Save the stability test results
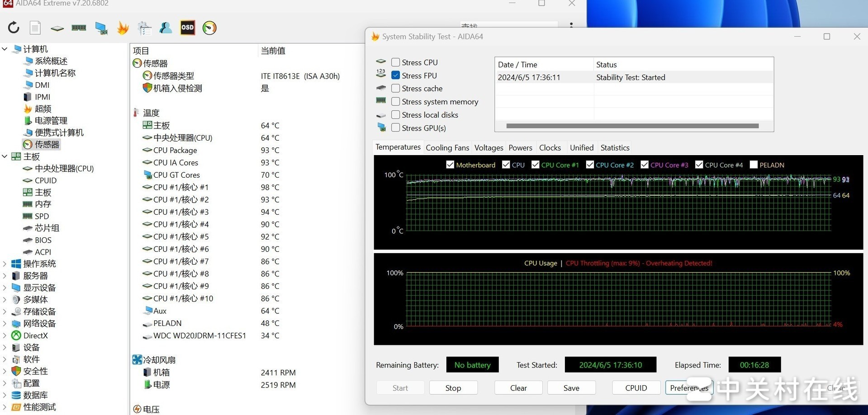 (571, 388)
